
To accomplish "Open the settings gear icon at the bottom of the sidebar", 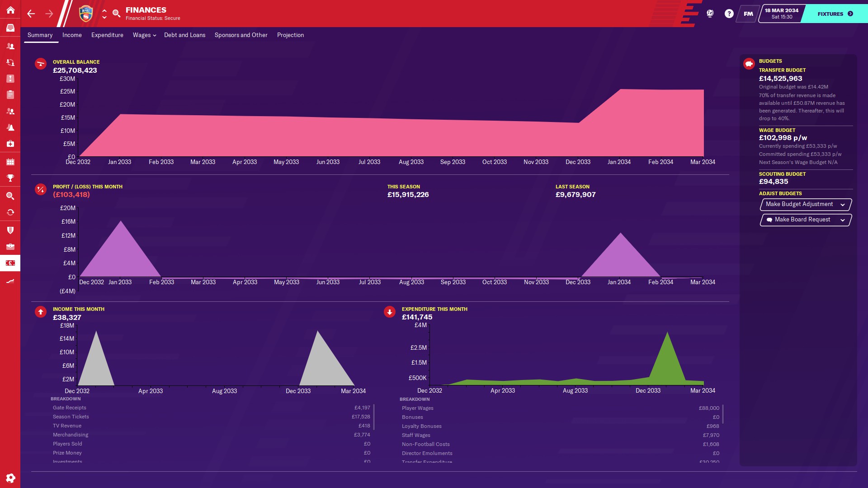I will (x=10, y=478).
